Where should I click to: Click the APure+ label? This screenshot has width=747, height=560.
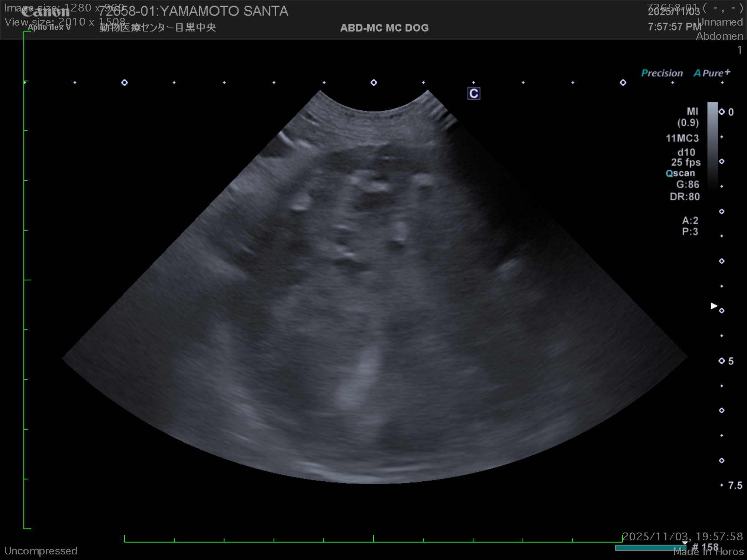click(712, 73)
